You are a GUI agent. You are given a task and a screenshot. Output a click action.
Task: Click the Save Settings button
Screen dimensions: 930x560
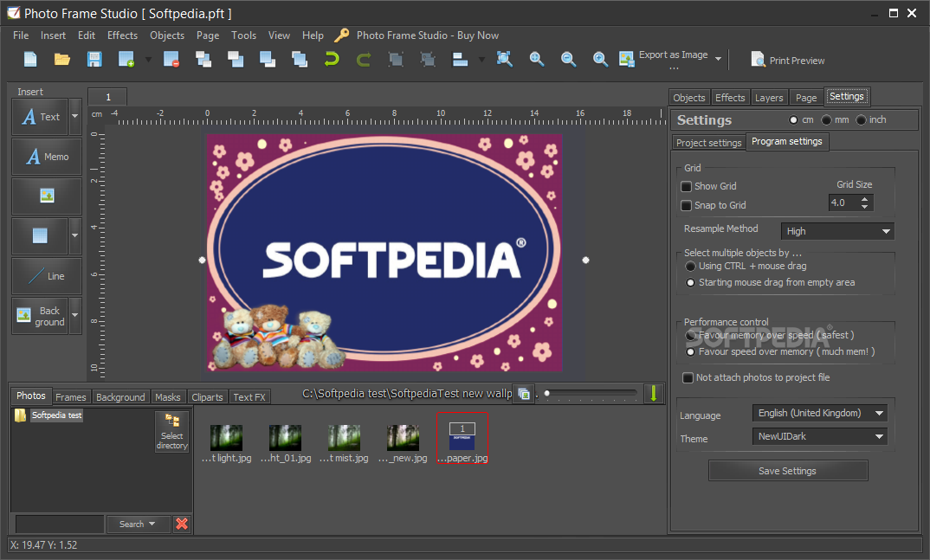[788, 471]
